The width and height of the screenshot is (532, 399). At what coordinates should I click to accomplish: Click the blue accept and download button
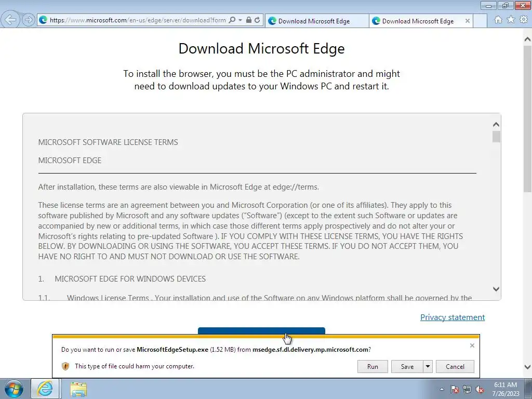[261, 331]
